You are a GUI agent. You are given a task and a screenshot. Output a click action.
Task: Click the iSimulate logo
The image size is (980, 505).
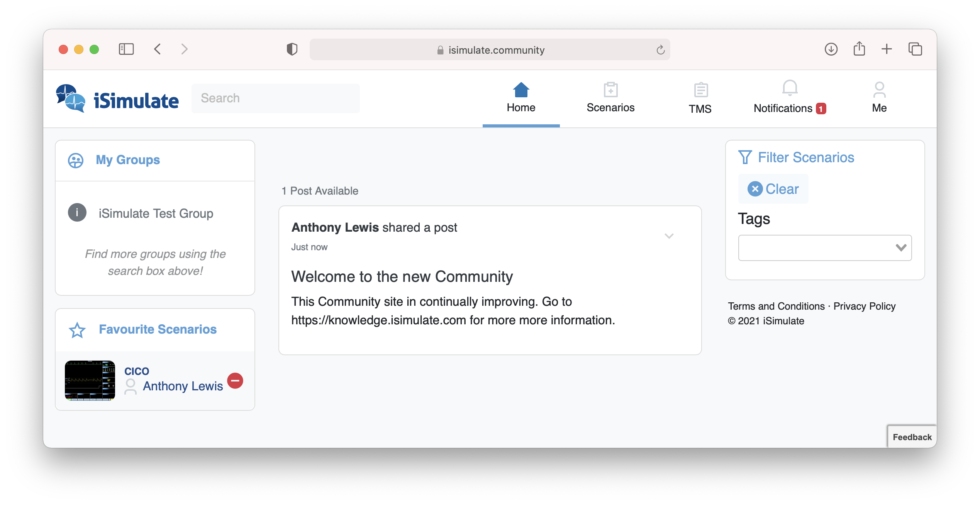(117, 98)
